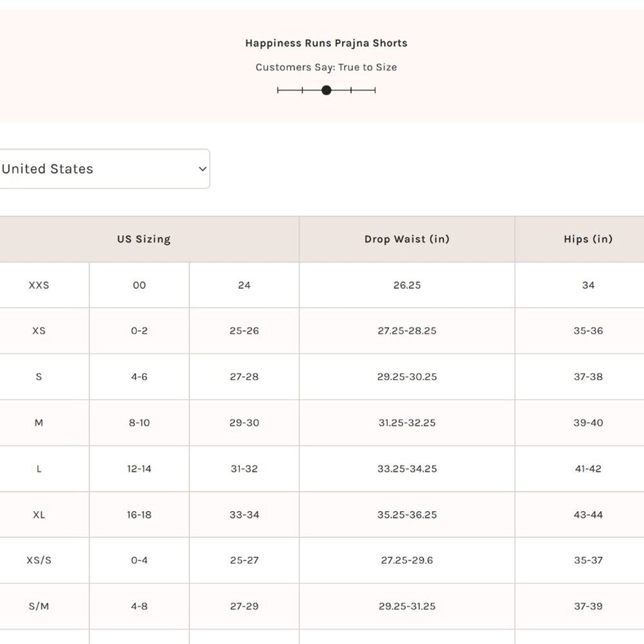Click the 16-18 numeric size cell
644x644 pixels.
[x=139, y=515]
